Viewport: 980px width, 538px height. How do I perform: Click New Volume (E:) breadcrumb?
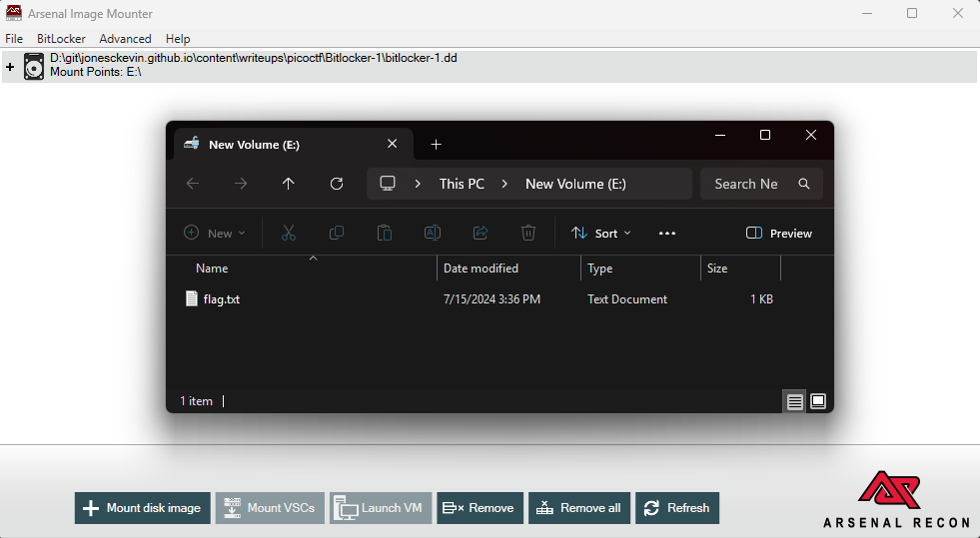pos(575,184)
